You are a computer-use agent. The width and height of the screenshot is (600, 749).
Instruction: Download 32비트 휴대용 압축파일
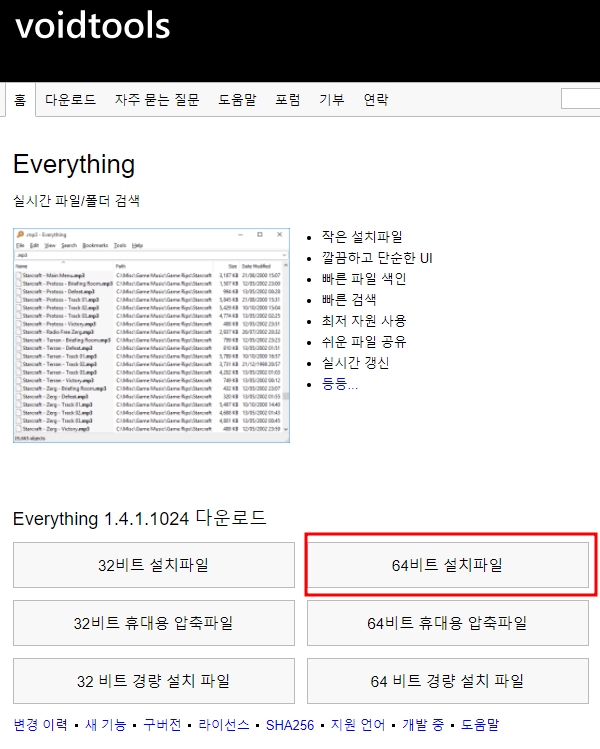154,623
